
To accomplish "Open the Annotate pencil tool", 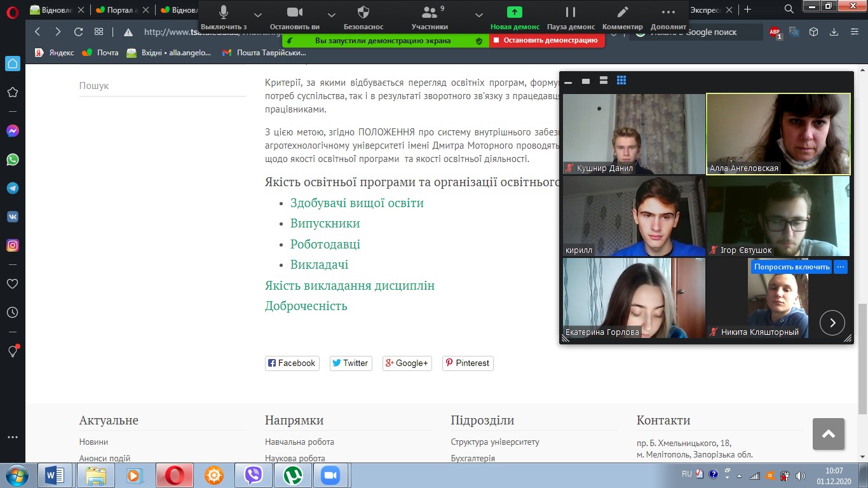I will tap(623, 13).
